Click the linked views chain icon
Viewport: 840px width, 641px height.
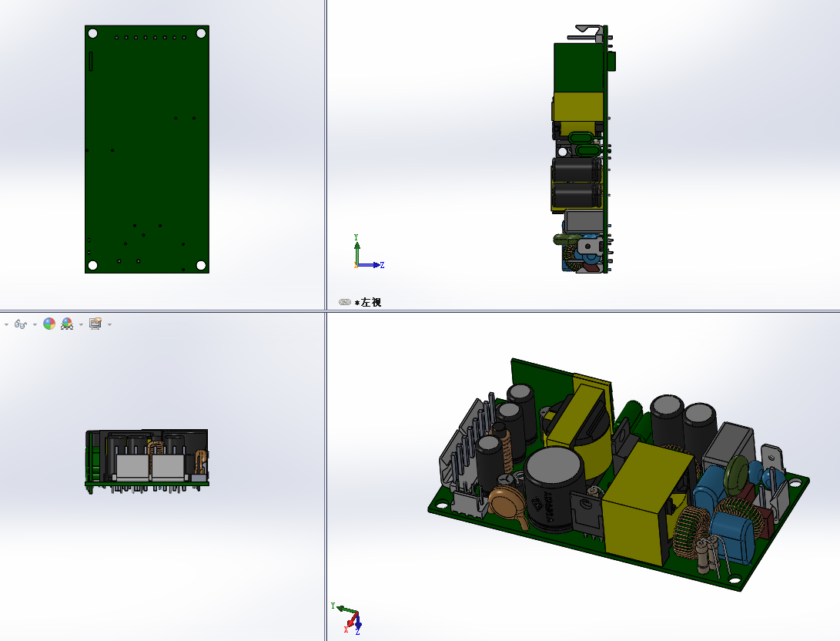[x=344, y=302]
